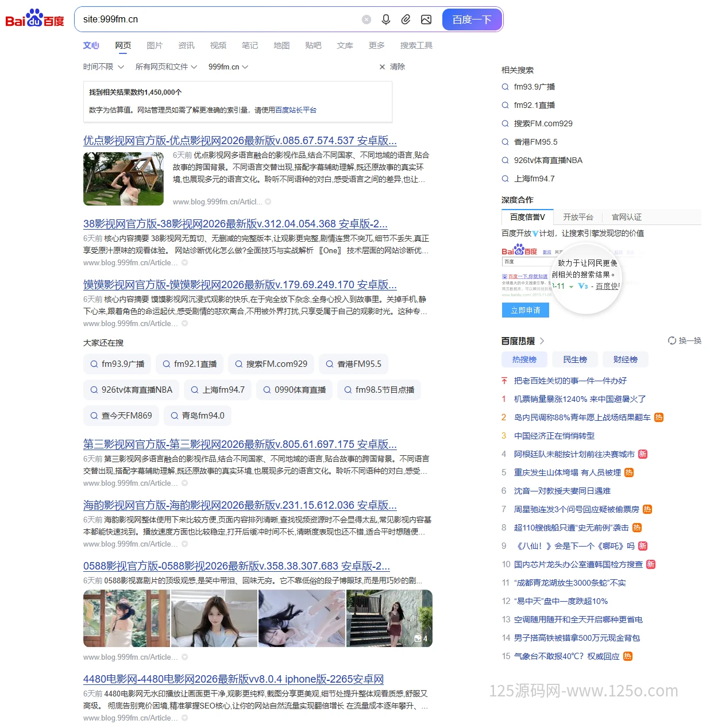This screenshot has height=728, width=710.
Task: Switch to the 网页 tab
Action: (x=123, y=45)
